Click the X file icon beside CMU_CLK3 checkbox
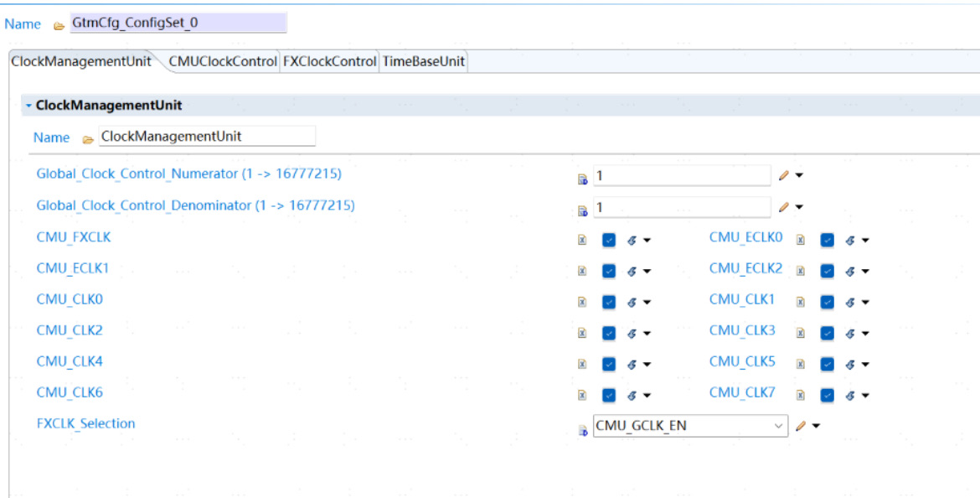The height and width of the screenshot is (498, 980). point(800,334)
